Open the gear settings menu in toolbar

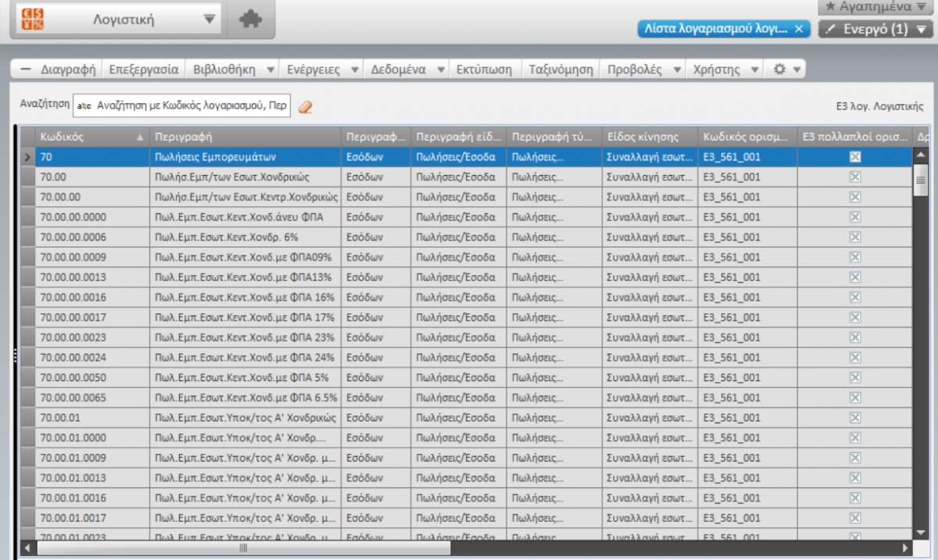(x=779, y=70)
